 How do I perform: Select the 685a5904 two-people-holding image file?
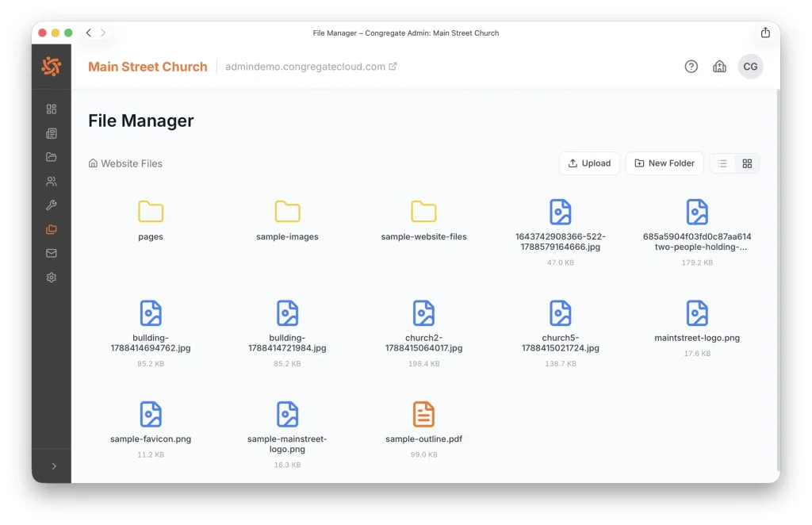697,232
